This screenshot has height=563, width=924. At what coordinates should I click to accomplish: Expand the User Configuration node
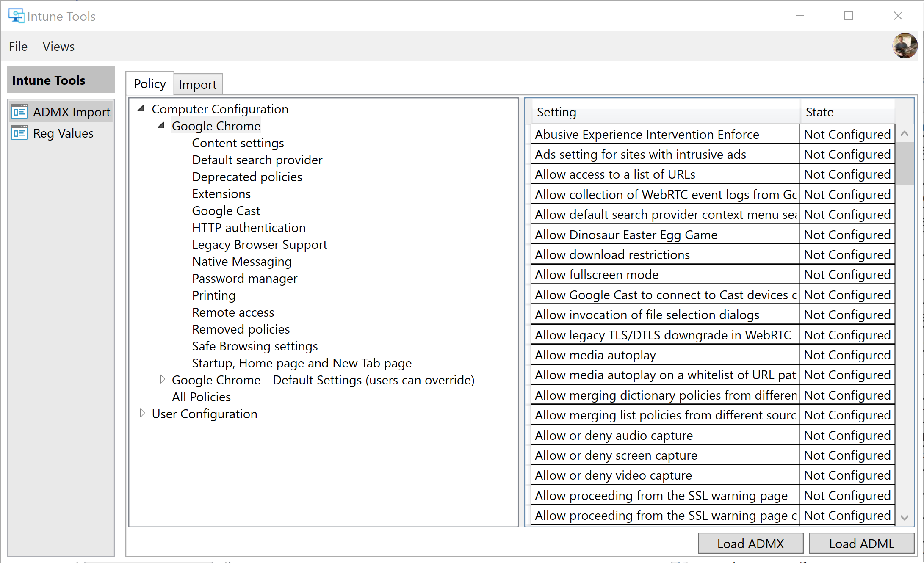coord(142,413)
